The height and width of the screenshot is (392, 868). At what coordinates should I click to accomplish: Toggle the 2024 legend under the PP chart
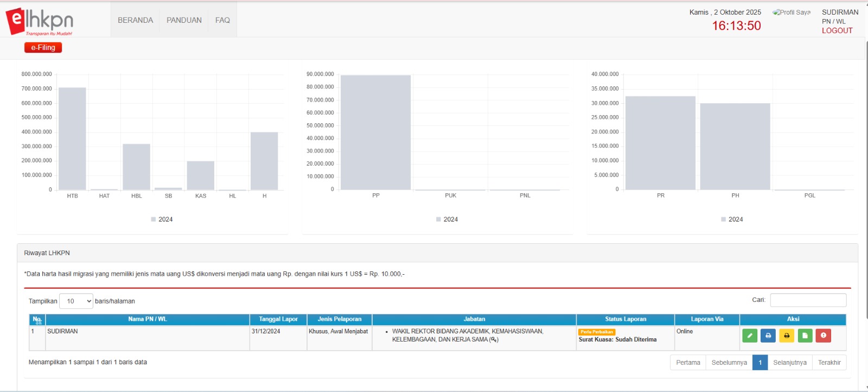[x=446, y=219]
